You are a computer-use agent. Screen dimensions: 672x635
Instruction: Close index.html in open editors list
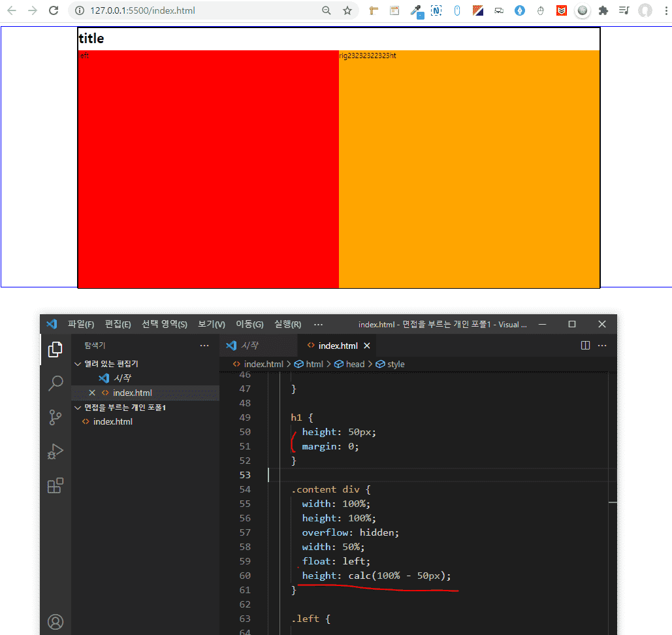tap(91, 393)
